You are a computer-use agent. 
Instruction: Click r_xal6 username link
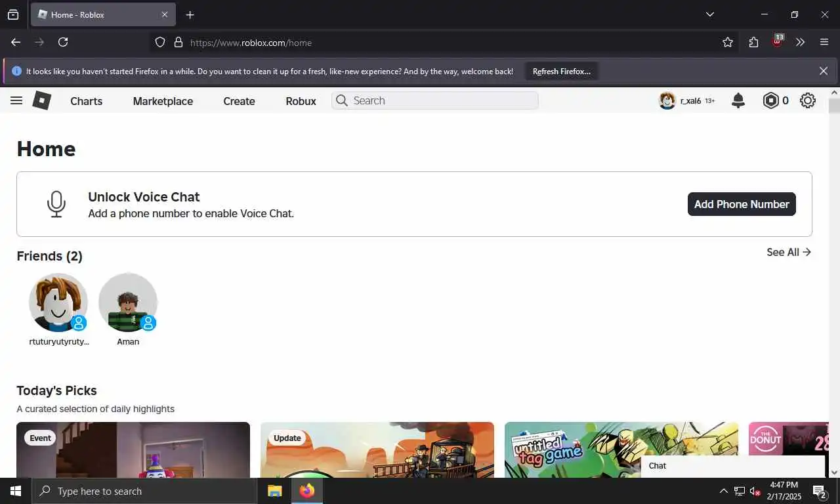[x=690, y=101]
